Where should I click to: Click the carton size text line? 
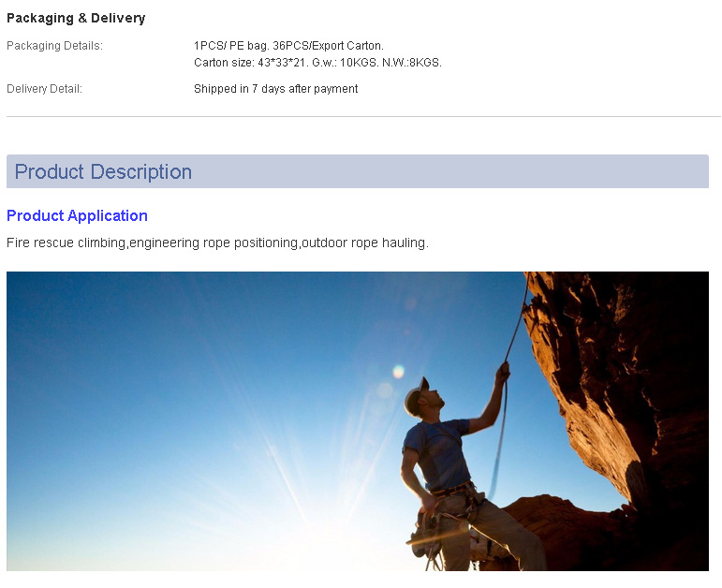317,62
